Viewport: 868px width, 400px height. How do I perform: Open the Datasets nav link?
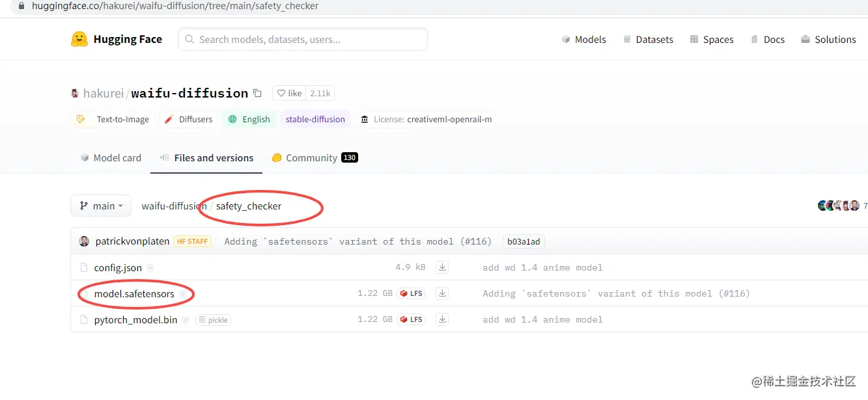pos(648,40)
